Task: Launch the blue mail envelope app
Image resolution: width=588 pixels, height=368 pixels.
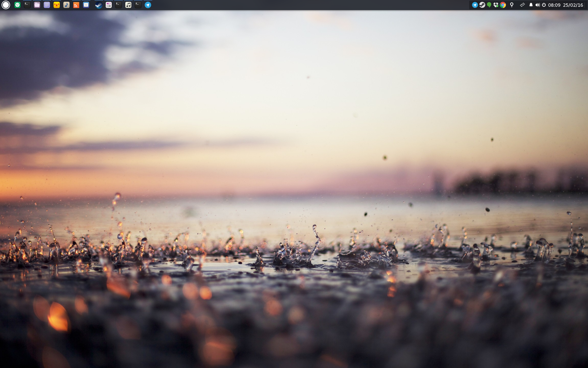Action: click(86, 5)
